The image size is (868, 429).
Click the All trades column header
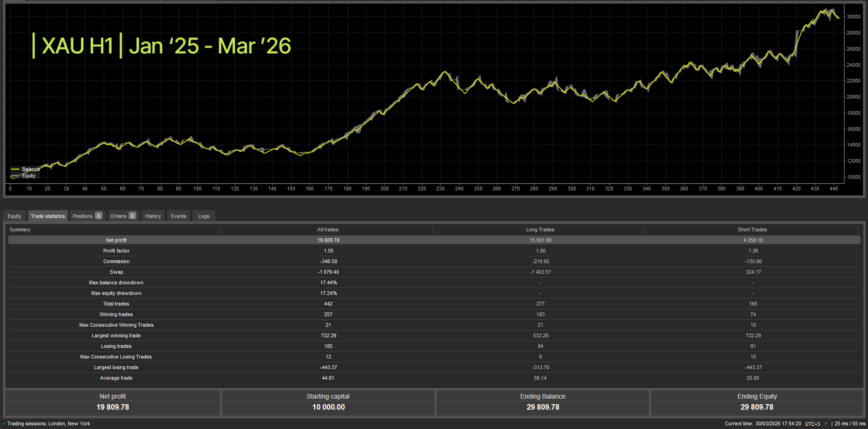pyautogui.click(x=328, y=229)
